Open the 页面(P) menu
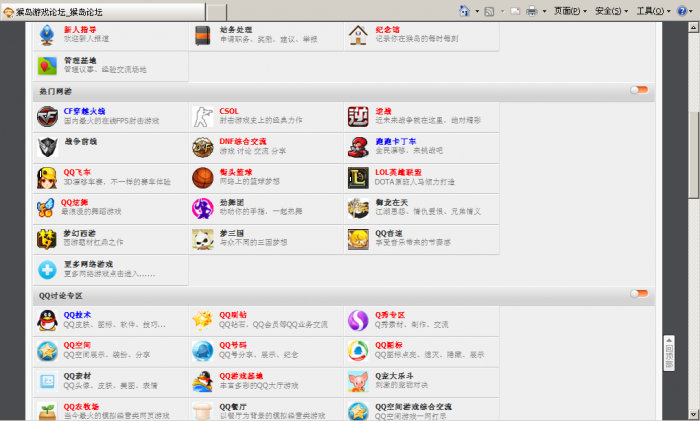The width and height of the screenshot is (700, 421). coord(570,11)
